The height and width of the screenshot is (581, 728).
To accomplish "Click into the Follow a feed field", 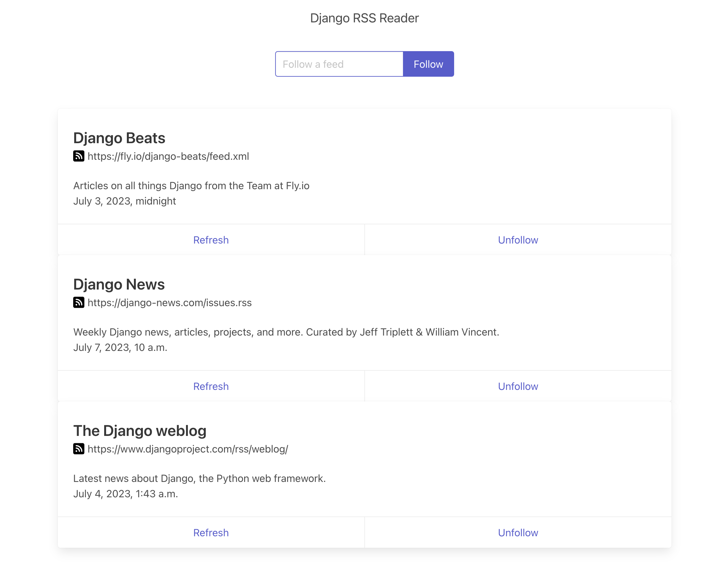I will tap(339, 64).
